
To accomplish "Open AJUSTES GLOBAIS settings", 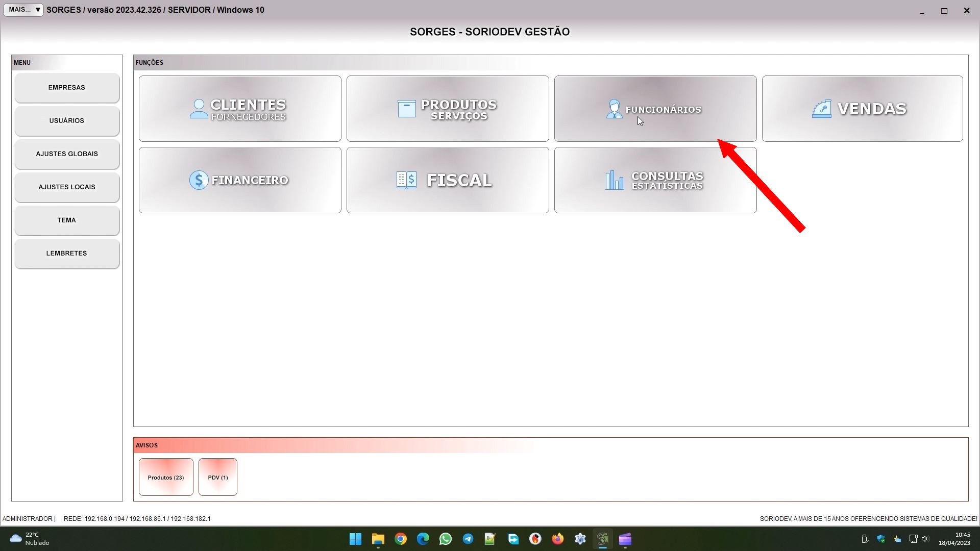I will [x=67, y=154].
